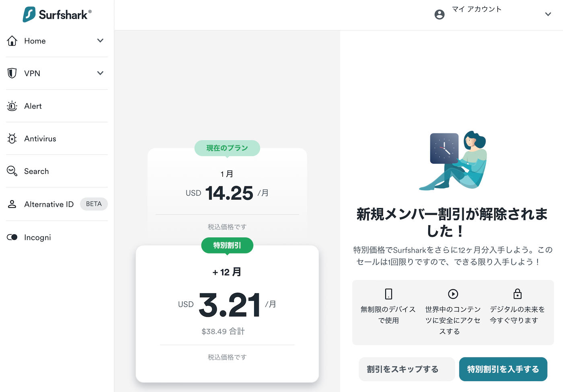Viewport: 563px width, 392px height.
Task: Click the Surfshark logo
Action: pyautogui.click(x=57, y=15)
